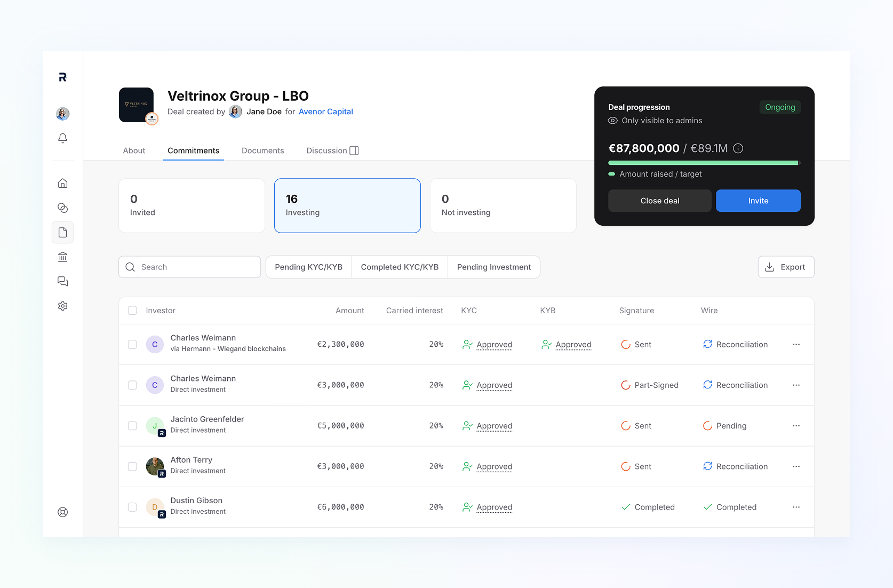Switch to the Discussion tab
The image size is (893, 588).
pos(326,150)
